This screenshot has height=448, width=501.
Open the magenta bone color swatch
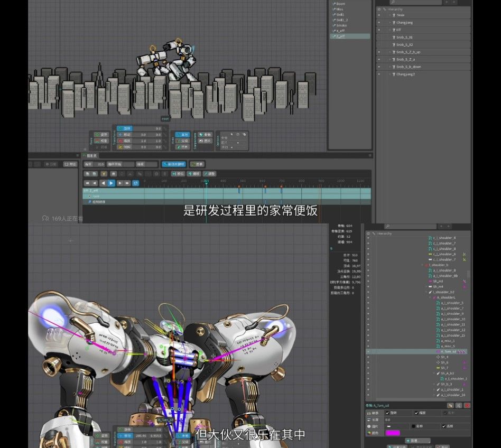pyautogui.click(x=393, y=433)
